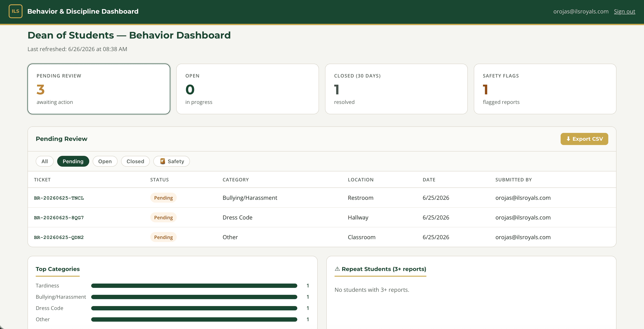The image size is (644, 329).
Task: Switch to the Closed filter
Action: [135, 161]
